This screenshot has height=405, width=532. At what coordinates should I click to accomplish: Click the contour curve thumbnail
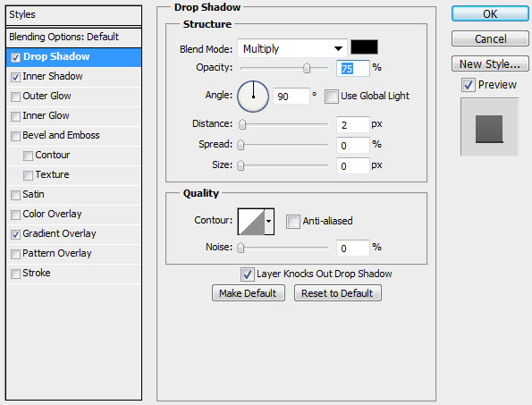(251, 222)
